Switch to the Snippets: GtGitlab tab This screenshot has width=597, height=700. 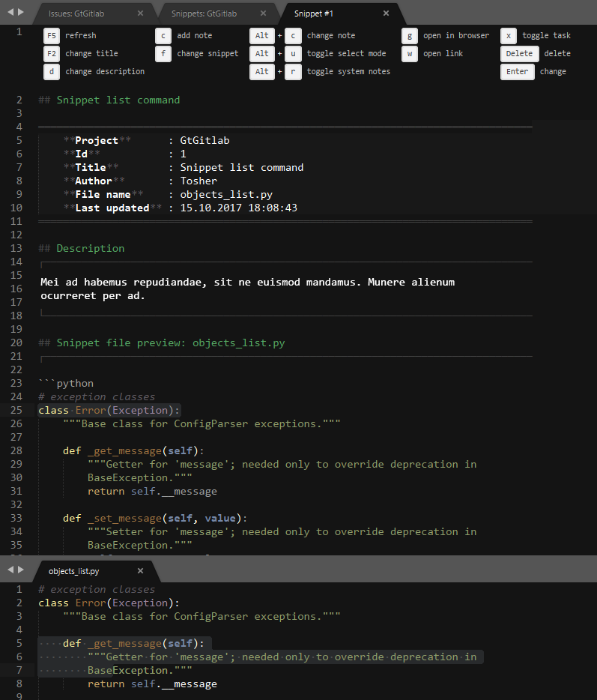click(204, 13)
